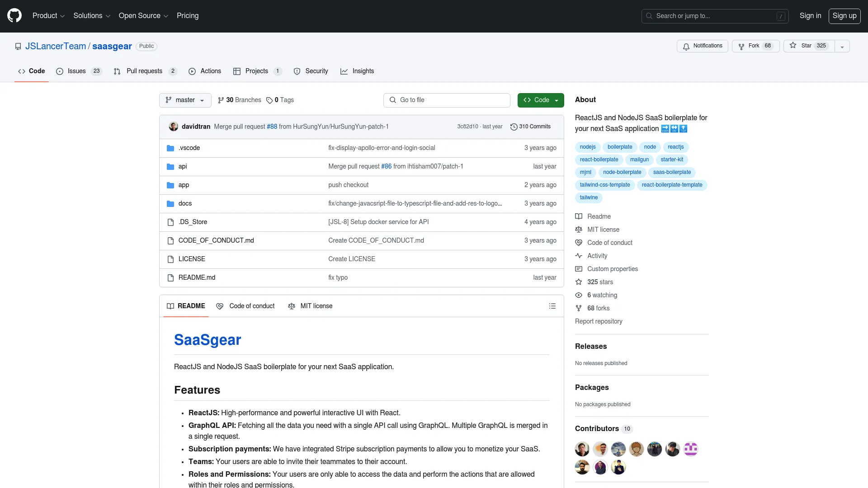Click davidtran's avatar in commit bar
868x488 pixels.
click(174, 127)
